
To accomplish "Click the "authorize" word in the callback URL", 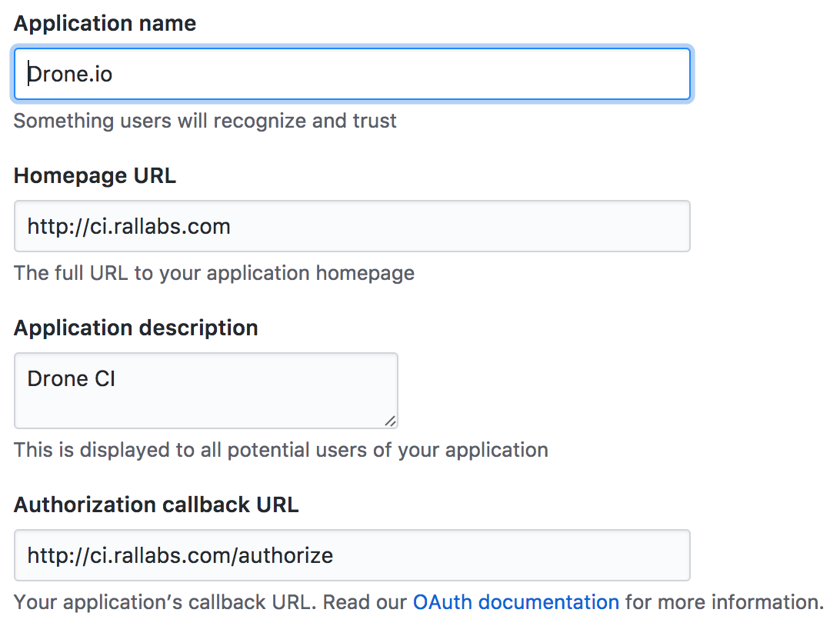I will 288,555.
